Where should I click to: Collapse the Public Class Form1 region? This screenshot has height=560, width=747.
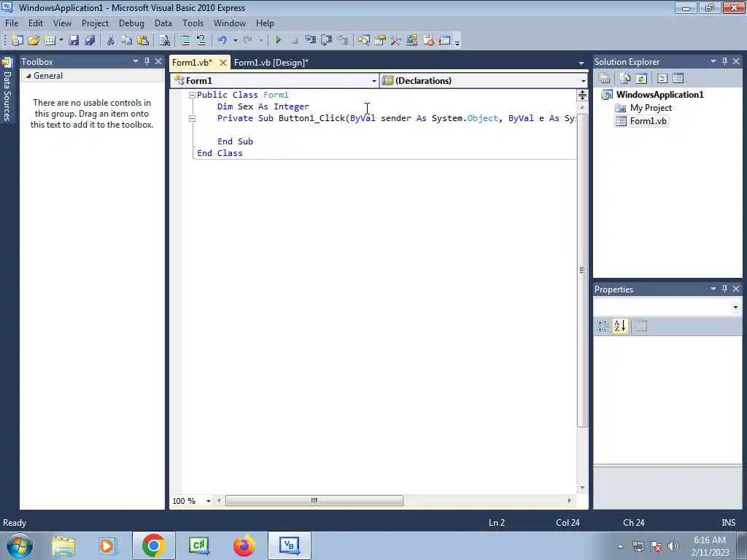[192, 96]
